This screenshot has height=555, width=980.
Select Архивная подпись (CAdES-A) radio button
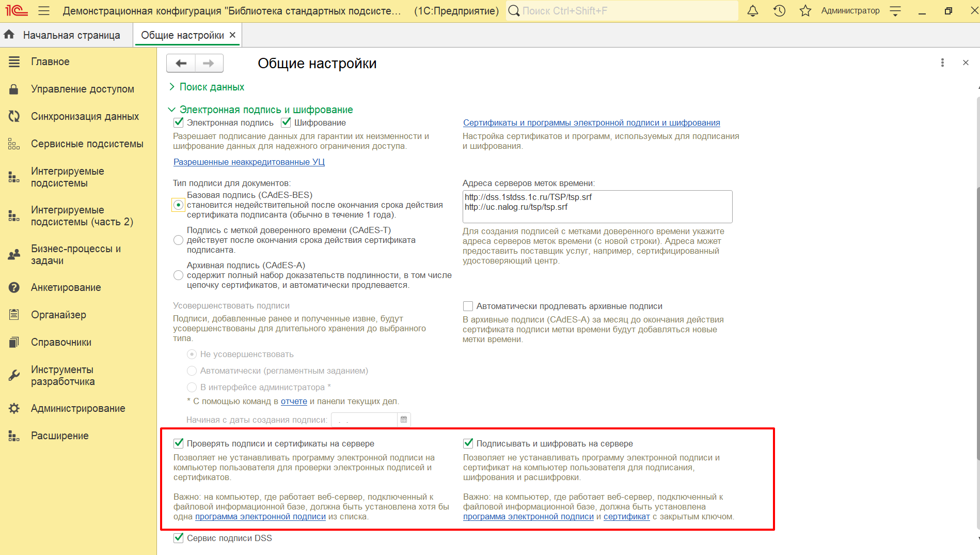click(178, 275)
